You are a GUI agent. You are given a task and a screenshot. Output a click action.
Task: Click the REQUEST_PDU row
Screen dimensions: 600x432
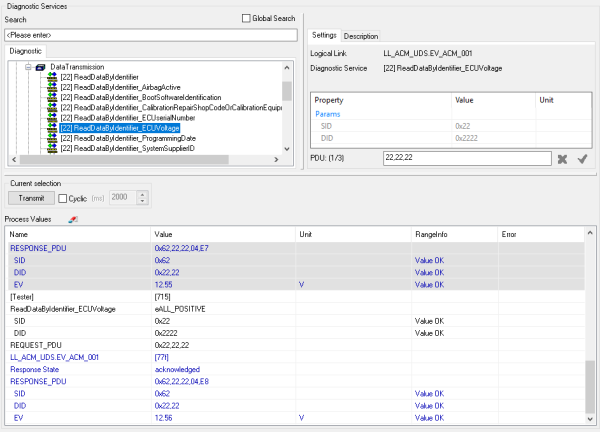[295, 345]
